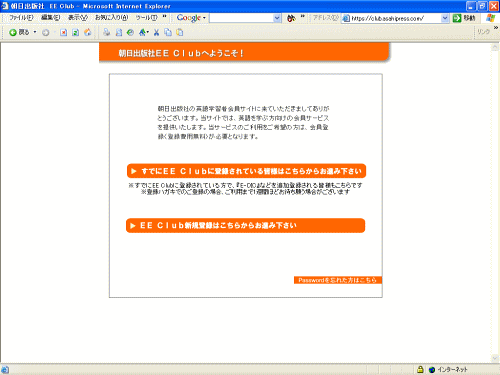Click the status bar page icon at left

5,369
